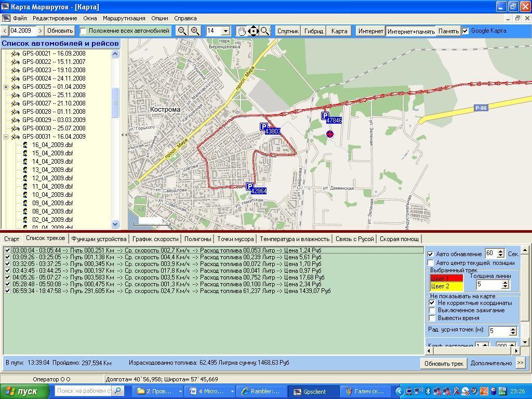Open the Опции menu

(x=160, y=18)
